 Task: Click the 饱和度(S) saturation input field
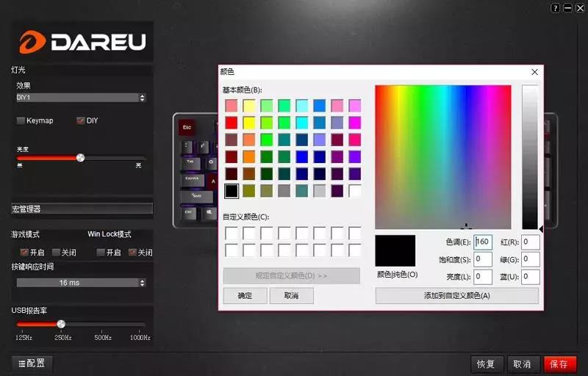click(x=483, y=259)
